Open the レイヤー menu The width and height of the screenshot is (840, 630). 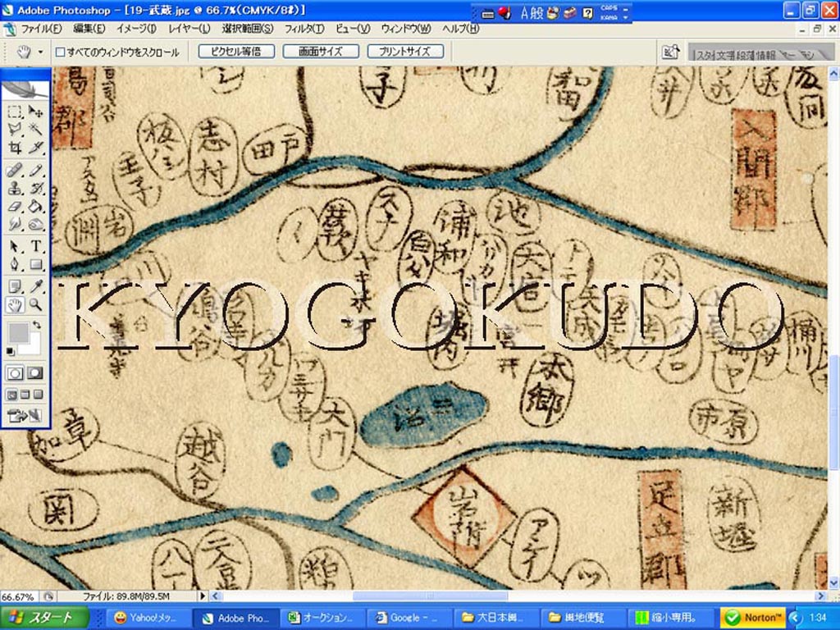189,29
